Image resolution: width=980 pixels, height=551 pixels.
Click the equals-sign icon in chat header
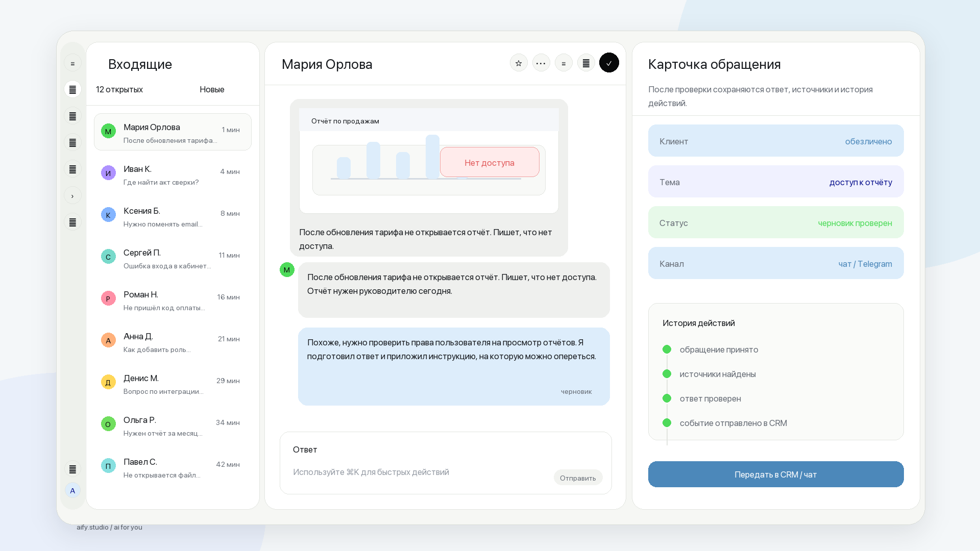563,63
